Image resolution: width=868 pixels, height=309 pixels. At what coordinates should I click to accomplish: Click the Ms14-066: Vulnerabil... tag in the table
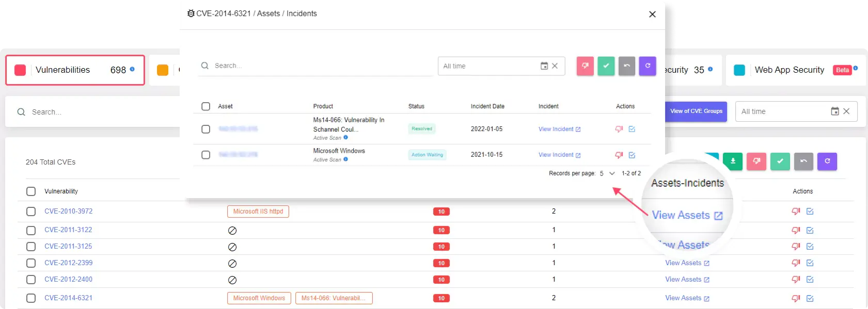[334, 298]
